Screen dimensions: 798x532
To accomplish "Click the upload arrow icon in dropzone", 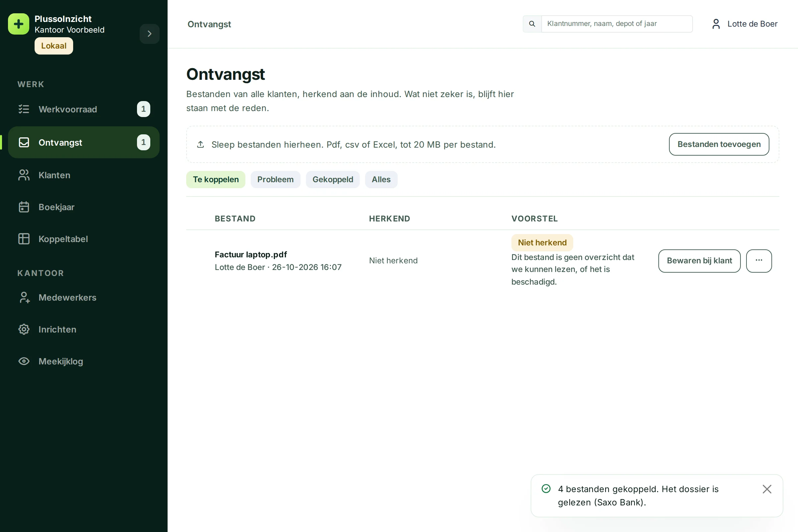I will click(x=200, y=145).
